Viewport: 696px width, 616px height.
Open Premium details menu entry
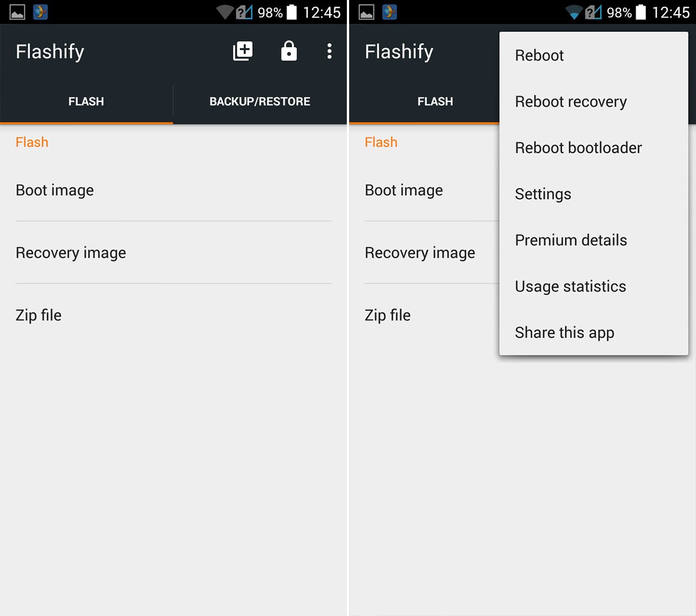point(594,240)
